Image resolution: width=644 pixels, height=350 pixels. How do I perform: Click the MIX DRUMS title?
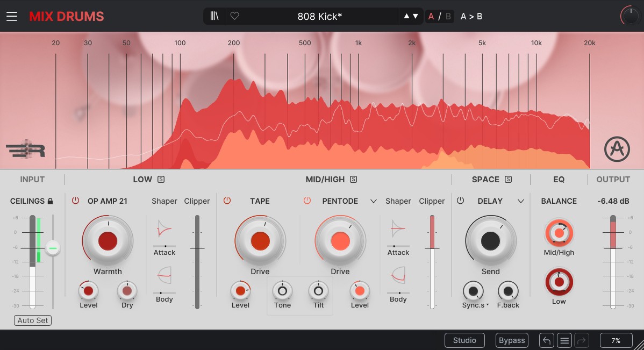67,17
